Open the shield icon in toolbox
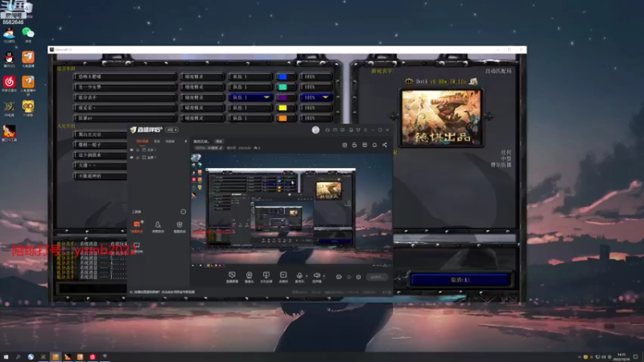The height and width of the screenshot is (362, 644). tap(180, 224)
